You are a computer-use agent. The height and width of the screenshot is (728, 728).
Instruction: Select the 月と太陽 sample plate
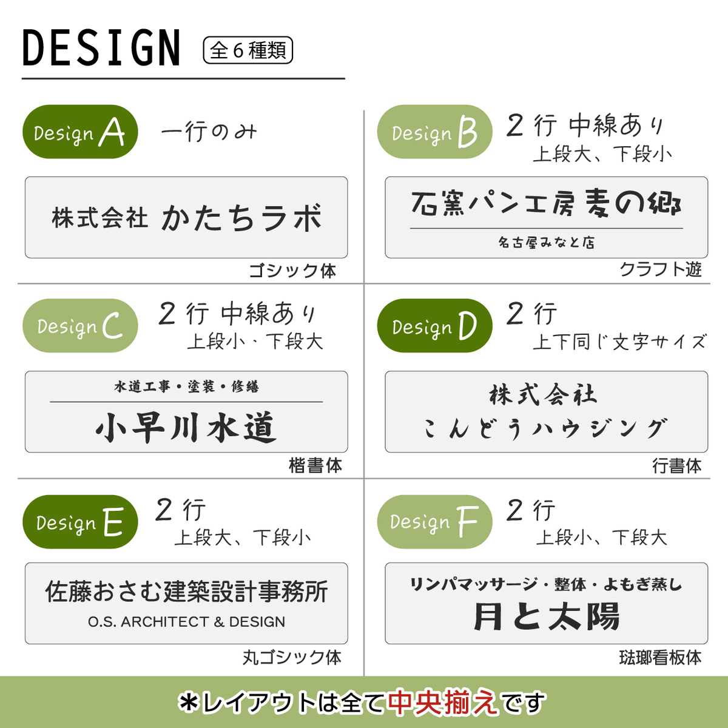tap(547, 603)
